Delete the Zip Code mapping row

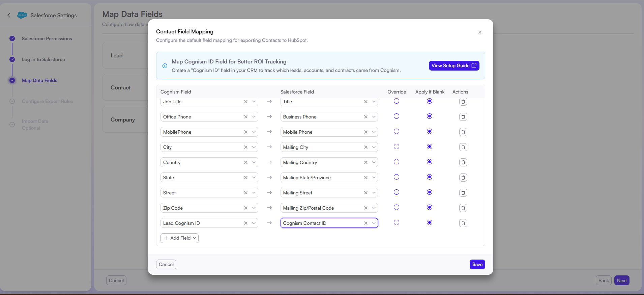pos(463,208)
